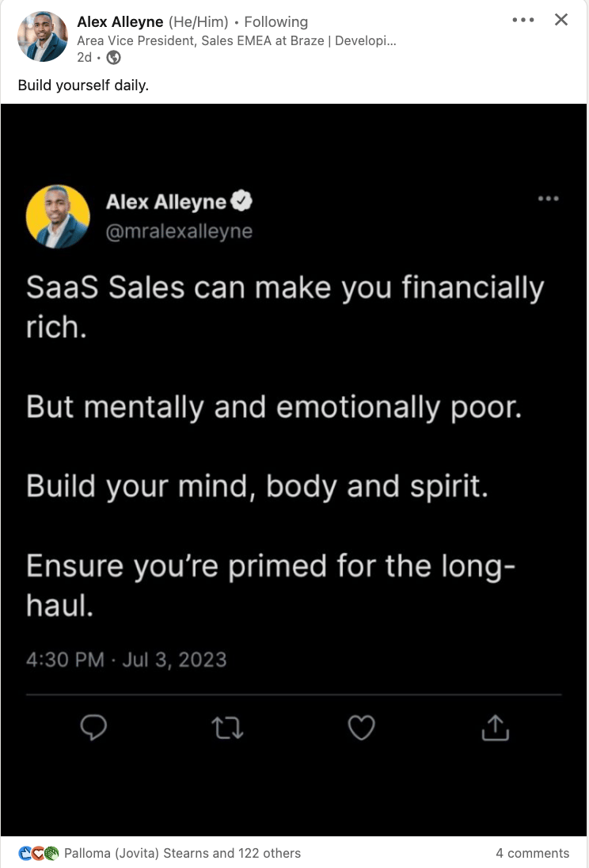Click the globe public visibility icon
The height and width of the screenshot is (868, 589).
[x=114, y=57]
